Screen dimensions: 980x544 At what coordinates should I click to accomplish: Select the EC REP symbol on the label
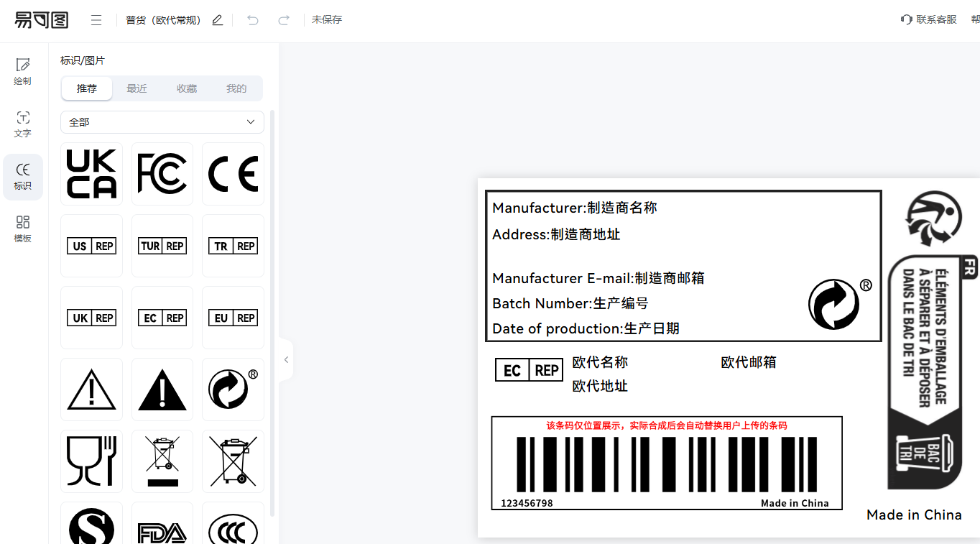click(529, 370)
